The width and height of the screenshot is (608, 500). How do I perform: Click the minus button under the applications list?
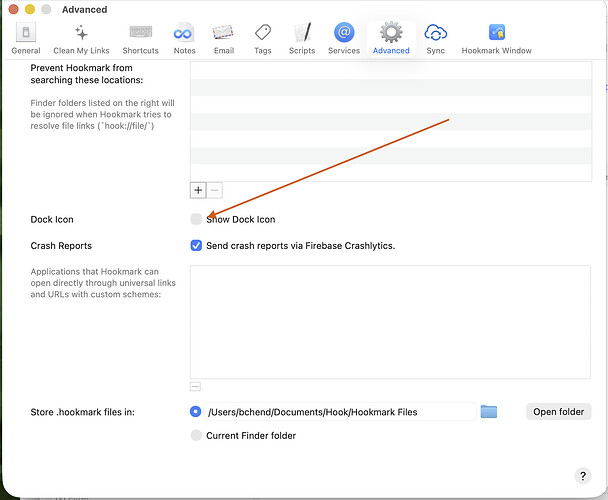tap(196, 386)
